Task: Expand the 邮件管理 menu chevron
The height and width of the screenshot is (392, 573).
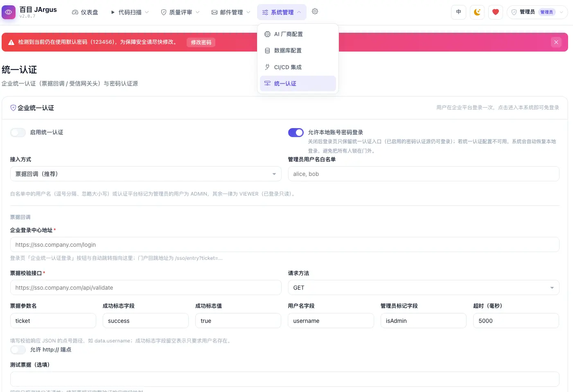Action: pyautogui.click(x=248, y=12)
